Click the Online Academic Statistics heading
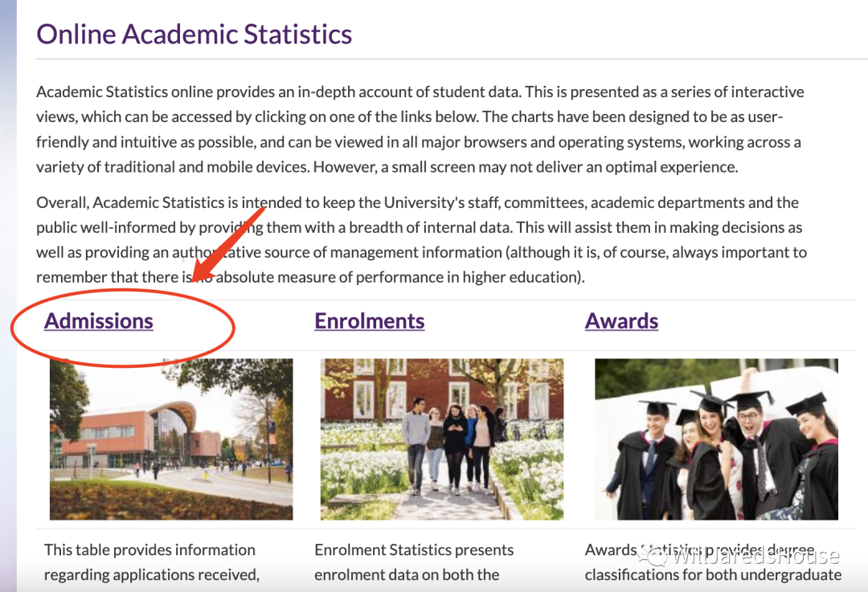The image size is (868, 592). [194, 35]
